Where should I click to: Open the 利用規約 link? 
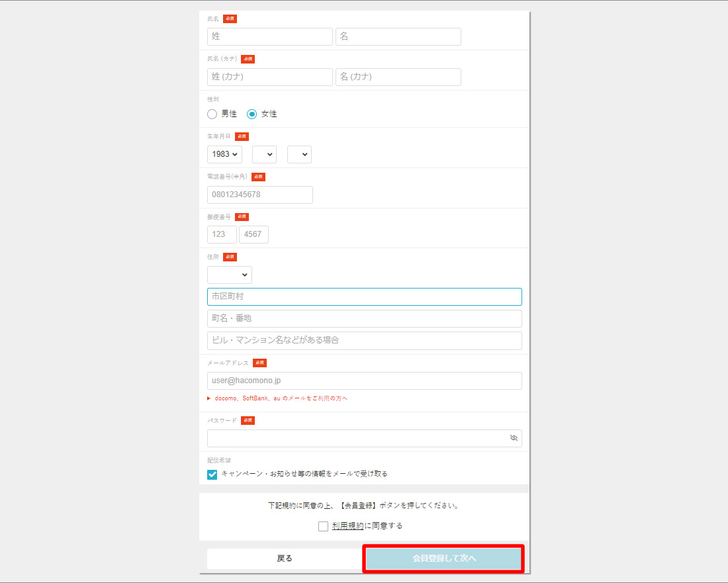[347, 526]
